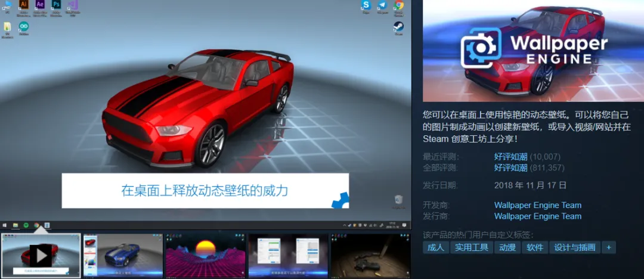Click the Wallpaper Engine header image
644x279 pixels.
(533, 51)
